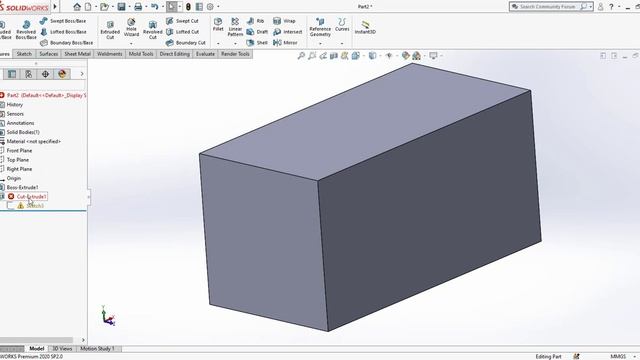Open the Render Tools tab
Image resolution: width=640 pixels, height=360 pixels.
coord(235,54)
